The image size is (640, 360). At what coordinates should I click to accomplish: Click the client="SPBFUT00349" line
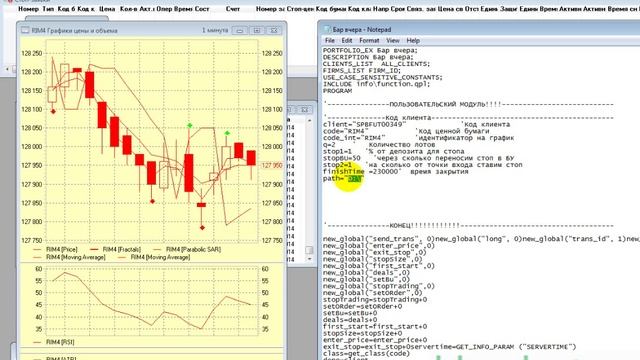[416, 124]
